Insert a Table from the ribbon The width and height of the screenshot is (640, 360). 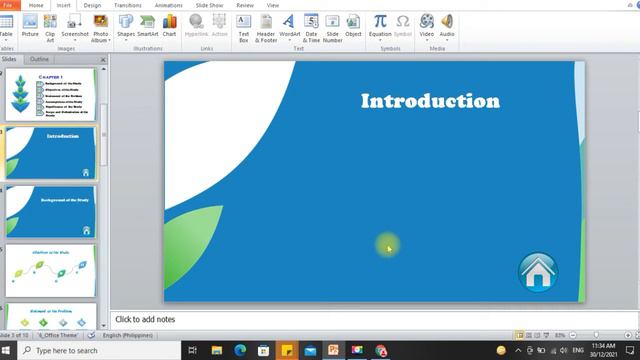click(x=6, y=27)
